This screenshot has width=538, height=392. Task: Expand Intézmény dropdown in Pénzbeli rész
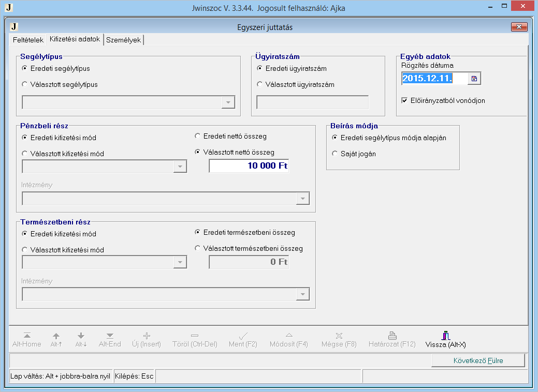(x=302, y=199)
